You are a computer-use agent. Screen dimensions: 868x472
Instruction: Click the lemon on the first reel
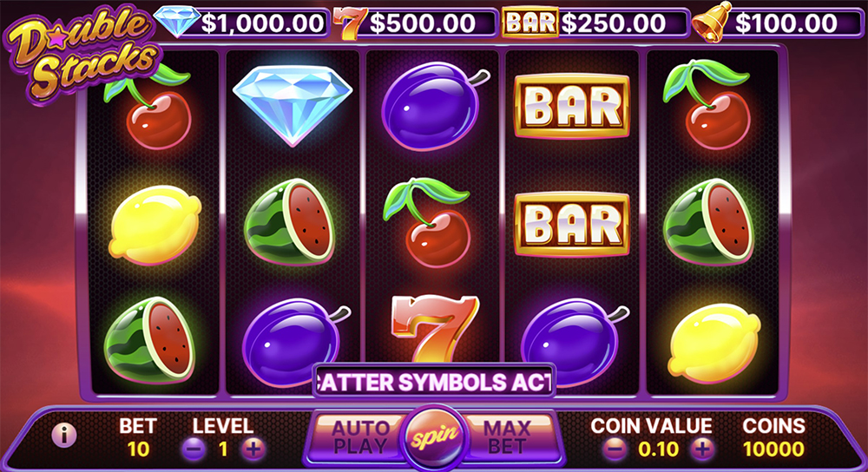(155, 226)
